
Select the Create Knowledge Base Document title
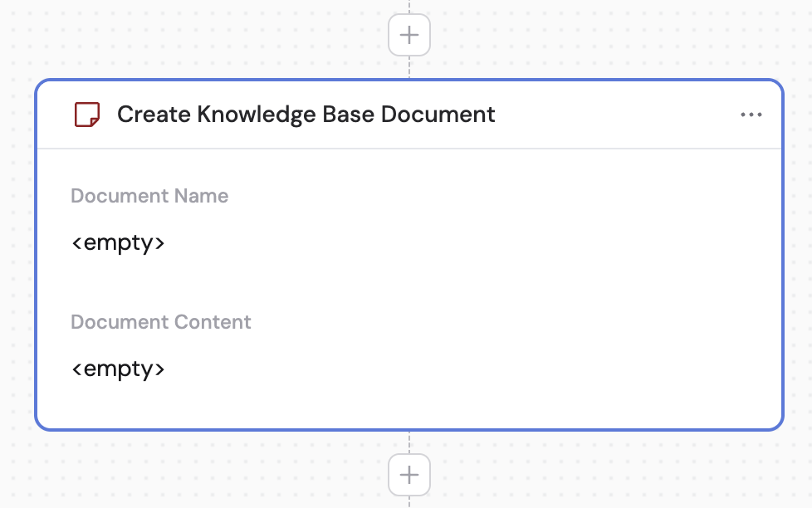(306, 115)
